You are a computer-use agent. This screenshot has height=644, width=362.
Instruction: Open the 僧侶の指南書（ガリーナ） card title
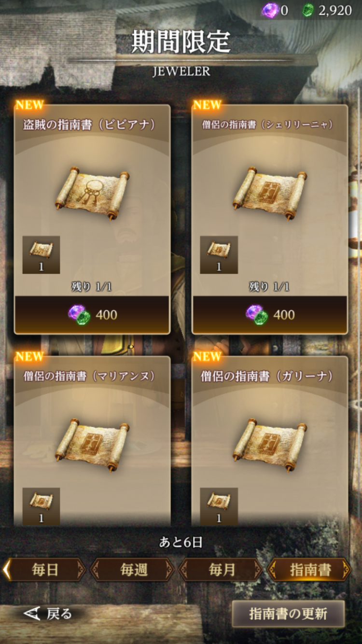click(x=267, y=376)
